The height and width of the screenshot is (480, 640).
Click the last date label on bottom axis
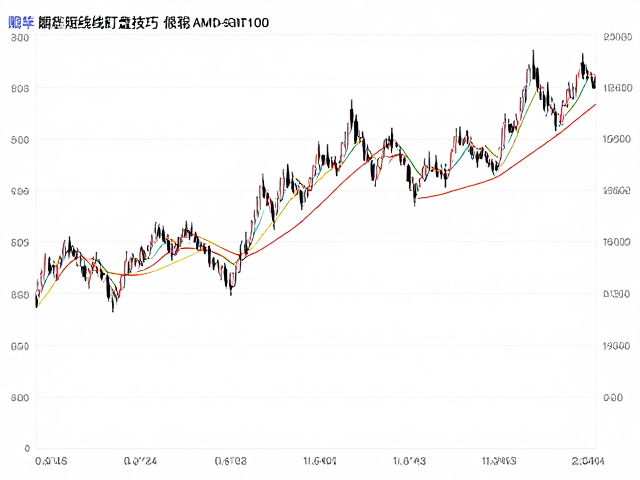pyautogui.click(x=588, y=461)
